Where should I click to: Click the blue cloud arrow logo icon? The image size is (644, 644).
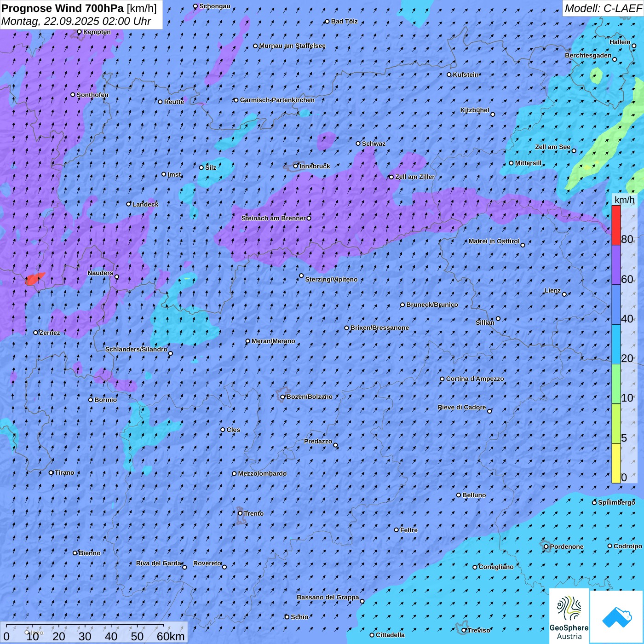[617, 617]
